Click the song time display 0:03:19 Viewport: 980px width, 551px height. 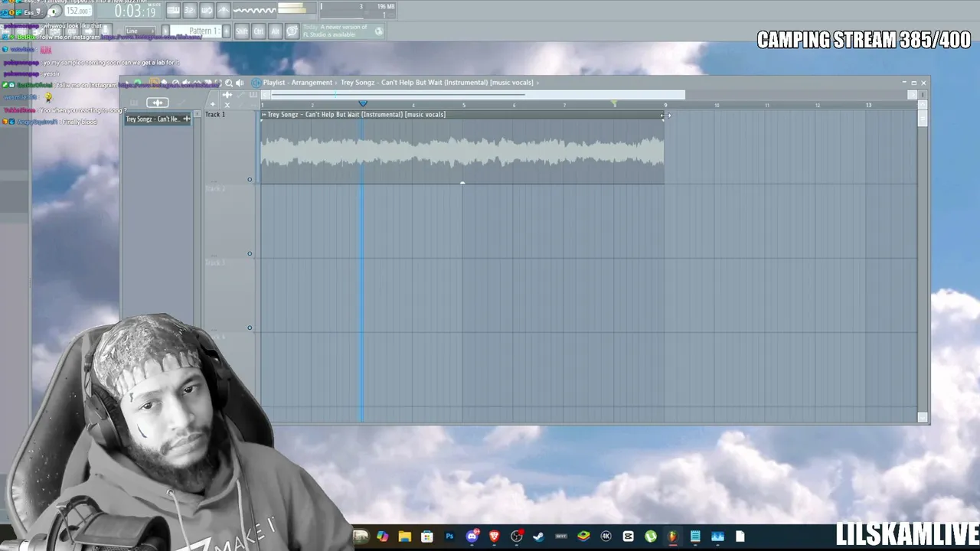pyautogui.click(x=135, y=11)
